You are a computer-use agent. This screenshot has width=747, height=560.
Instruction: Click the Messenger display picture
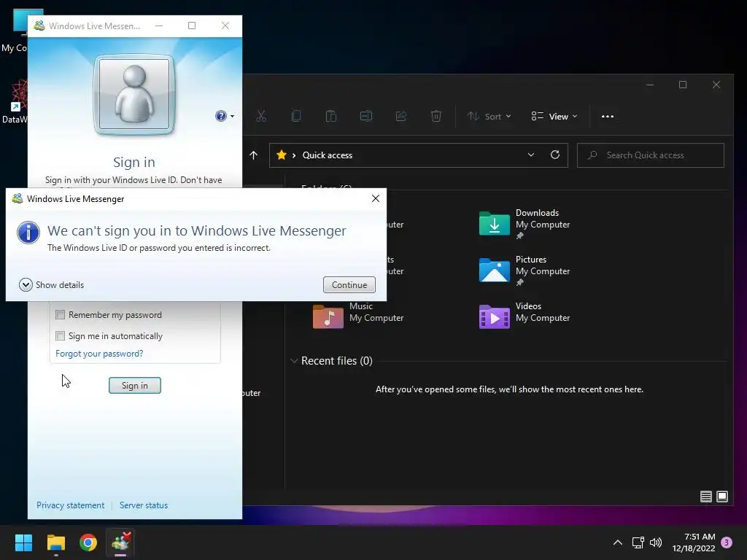[134, 94]
